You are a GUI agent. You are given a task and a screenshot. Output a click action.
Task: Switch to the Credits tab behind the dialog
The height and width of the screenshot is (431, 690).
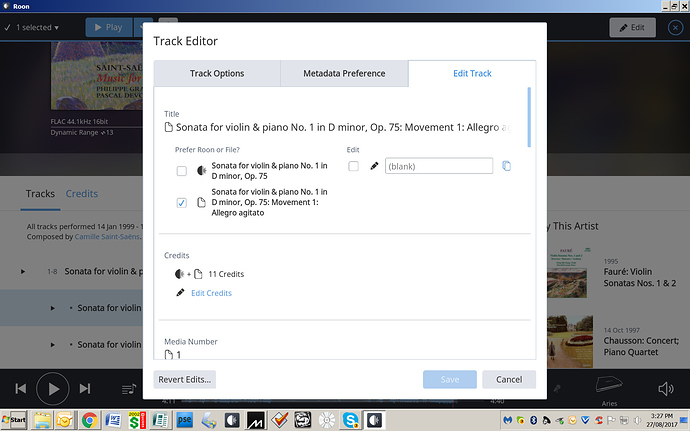click(x=82, y=194)
